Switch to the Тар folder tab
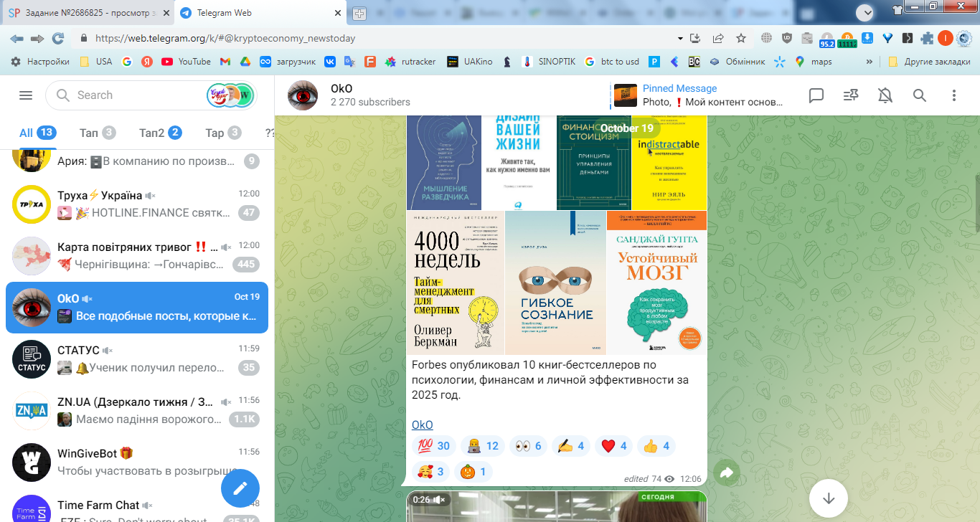Image resolution: width=980 pixels, height=522 pixels. coord(223,133)
